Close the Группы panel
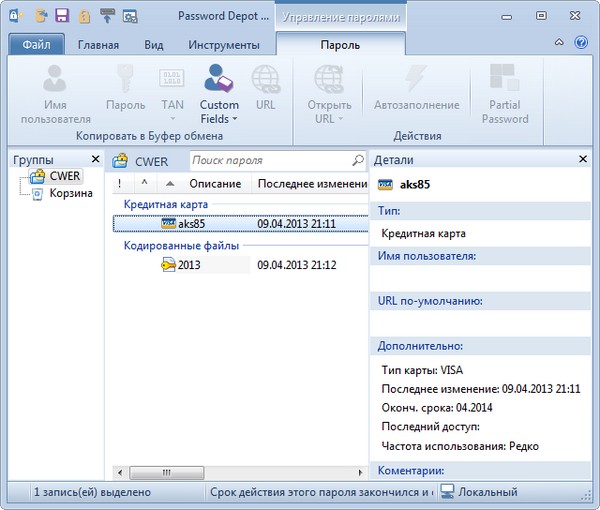 (95, 160)
